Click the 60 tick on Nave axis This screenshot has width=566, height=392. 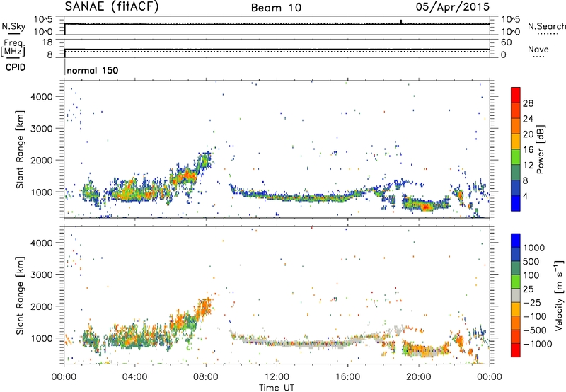(506, 42)
